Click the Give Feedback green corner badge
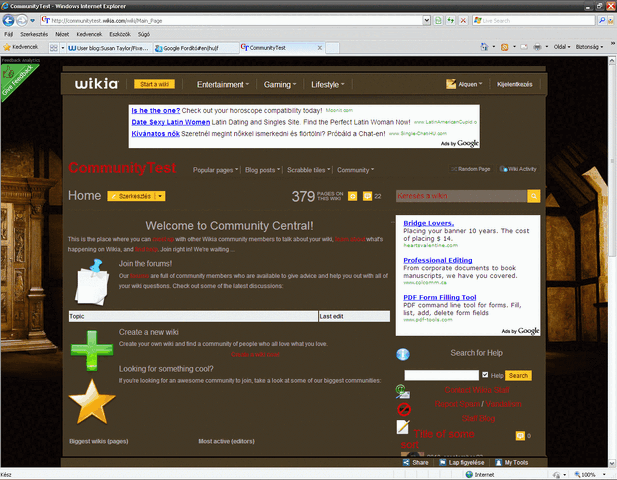This screenshot has height=480, width=617. tap(16, 80)
